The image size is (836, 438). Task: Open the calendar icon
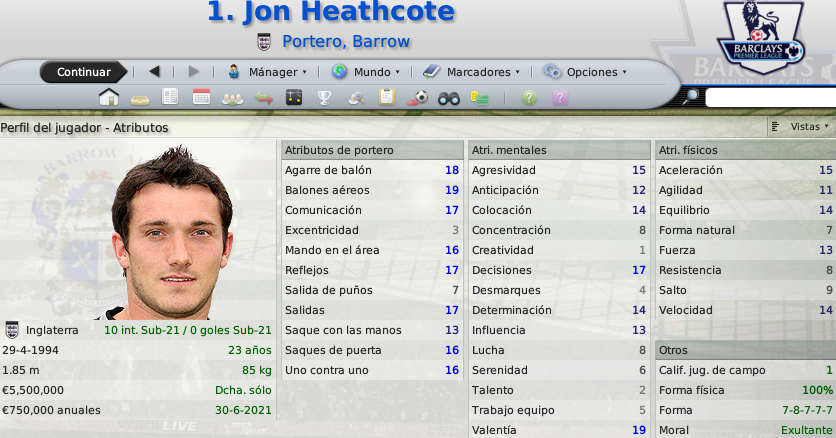(x=201, y=98)
